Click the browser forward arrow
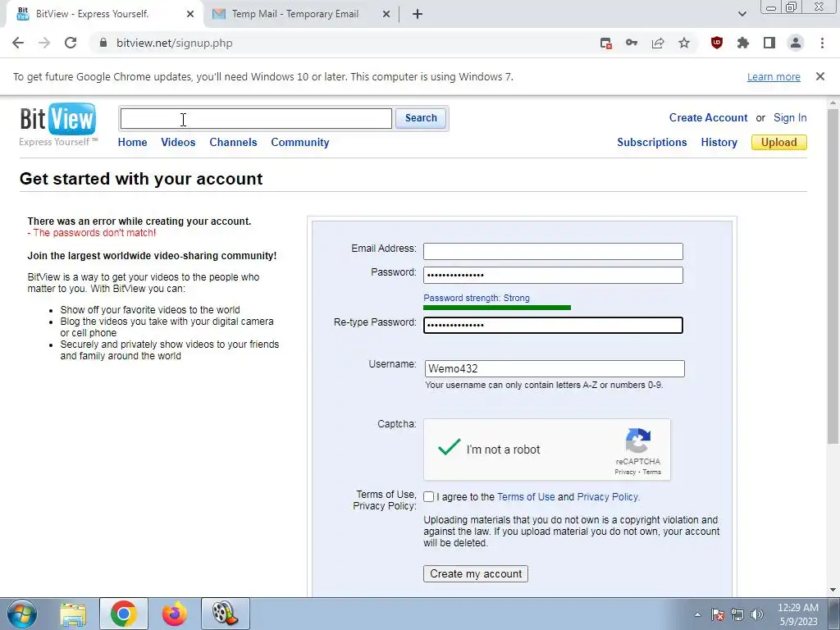The image size is (840, 630). tap(44, 43)
